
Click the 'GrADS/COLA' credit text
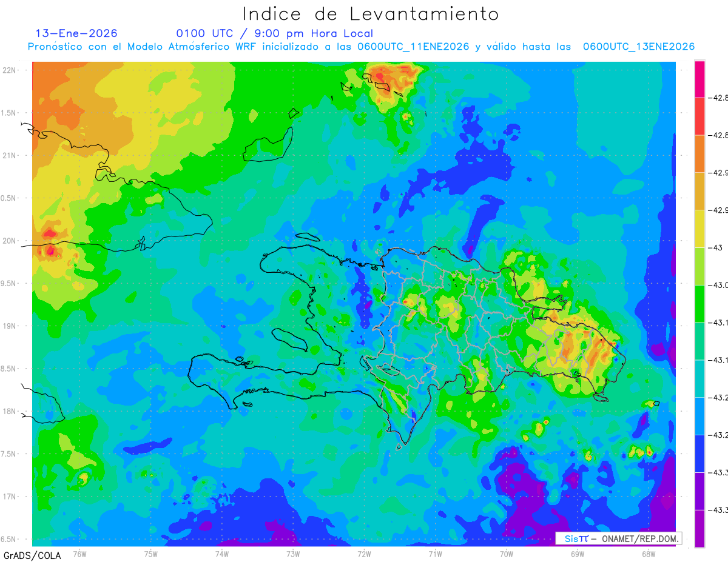(31, 555)
